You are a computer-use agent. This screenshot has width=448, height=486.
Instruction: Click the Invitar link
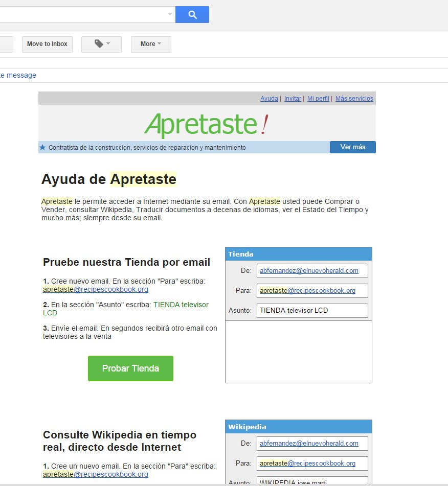click(293, 98)
